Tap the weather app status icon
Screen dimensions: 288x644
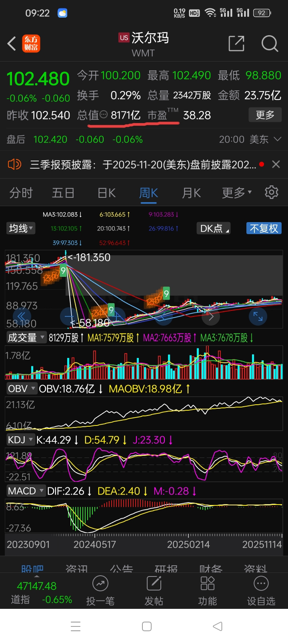[62, 13]
